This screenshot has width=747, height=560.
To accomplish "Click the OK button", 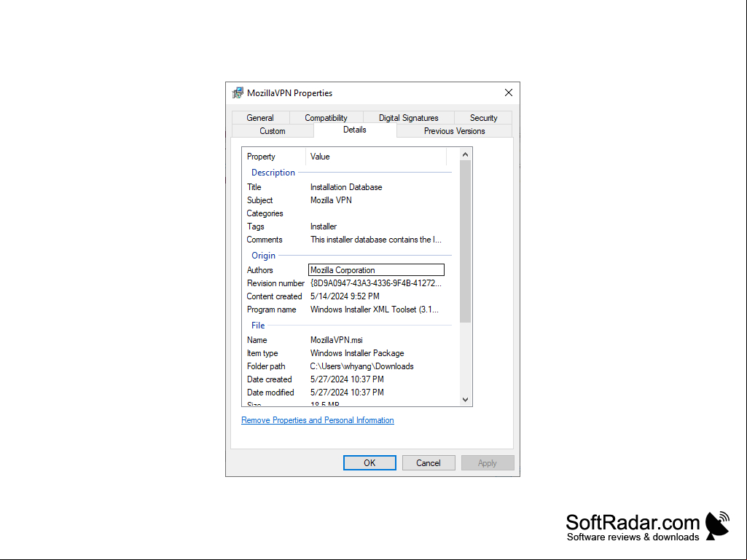I will pos(369,463).
